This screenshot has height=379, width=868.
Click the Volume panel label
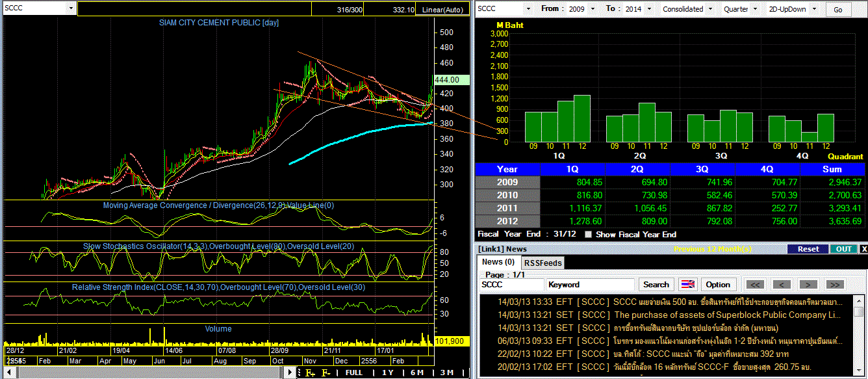[x=218, y=329]
